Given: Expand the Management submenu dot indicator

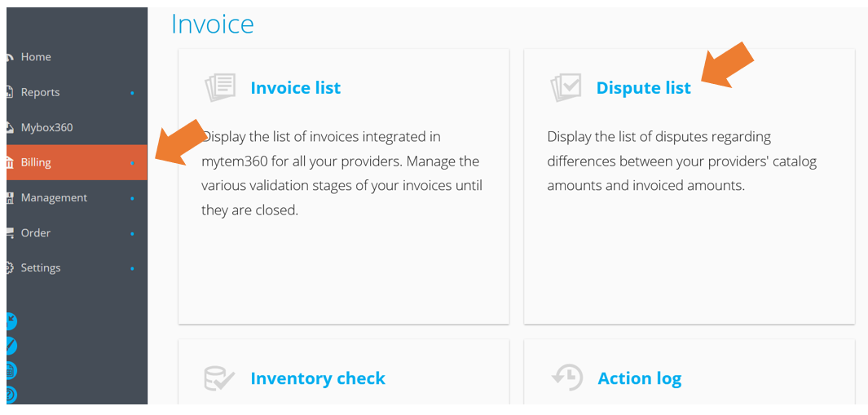Looking at the screenshot, I should point(132,198).
